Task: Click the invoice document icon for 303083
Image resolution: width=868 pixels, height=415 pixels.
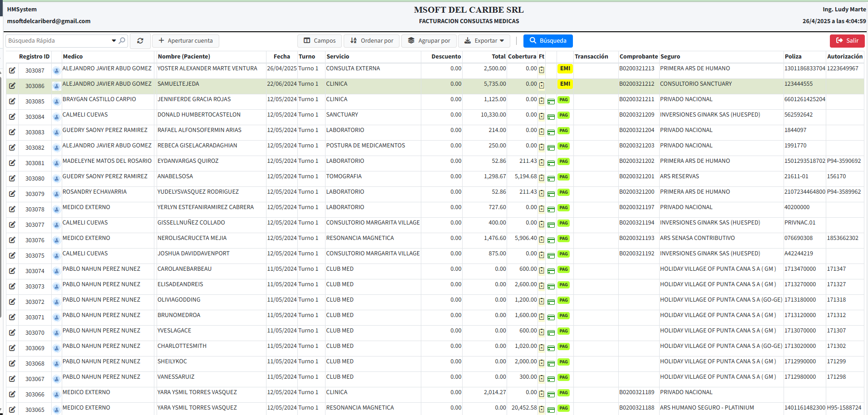Action: click(x=542, y=132)
